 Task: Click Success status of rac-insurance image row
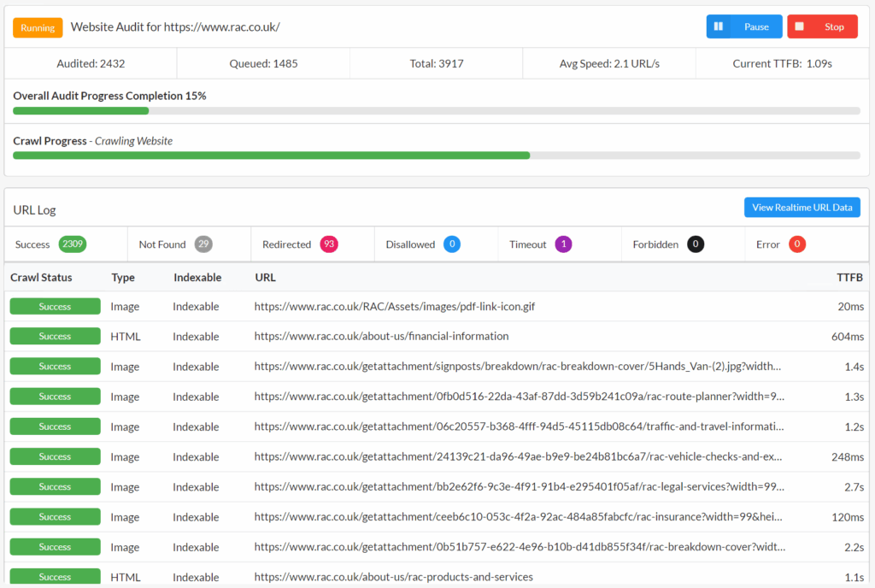click(55, 517)
